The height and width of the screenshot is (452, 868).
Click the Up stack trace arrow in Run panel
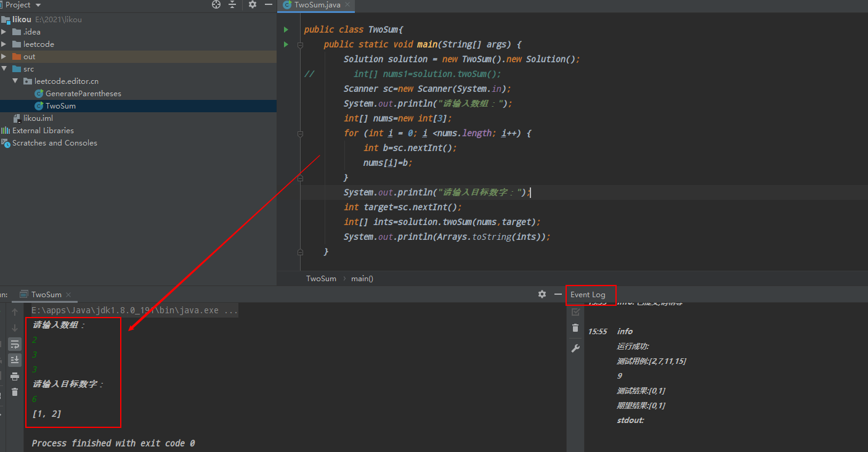(x=15, y=312)
